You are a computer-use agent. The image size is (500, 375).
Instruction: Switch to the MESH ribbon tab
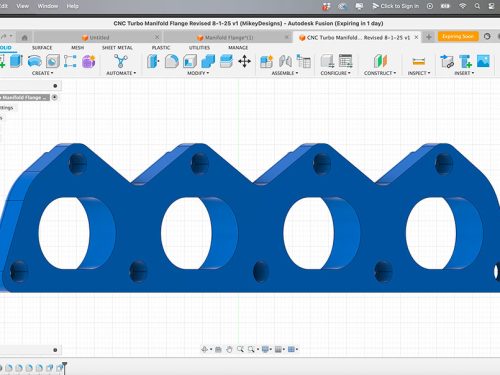[78, 48]
